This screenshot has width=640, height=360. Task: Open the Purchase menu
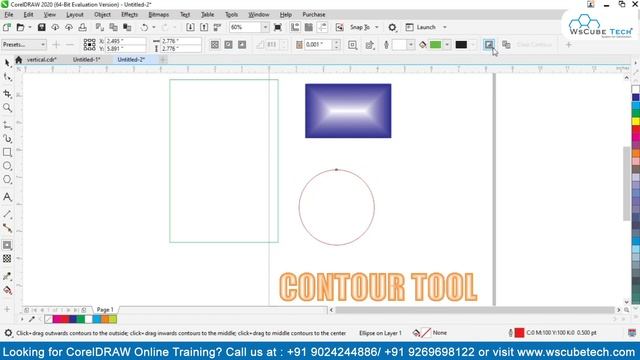313,15
